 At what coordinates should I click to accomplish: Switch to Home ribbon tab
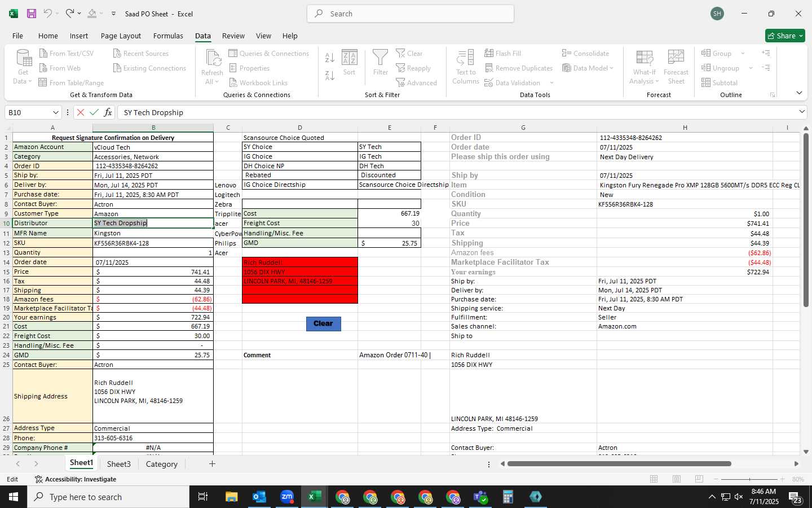pos(48,36)
